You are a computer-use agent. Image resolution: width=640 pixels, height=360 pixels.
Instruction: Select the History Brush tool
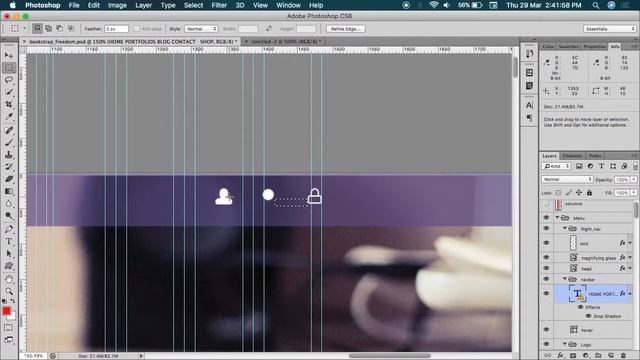click(9, 167)
